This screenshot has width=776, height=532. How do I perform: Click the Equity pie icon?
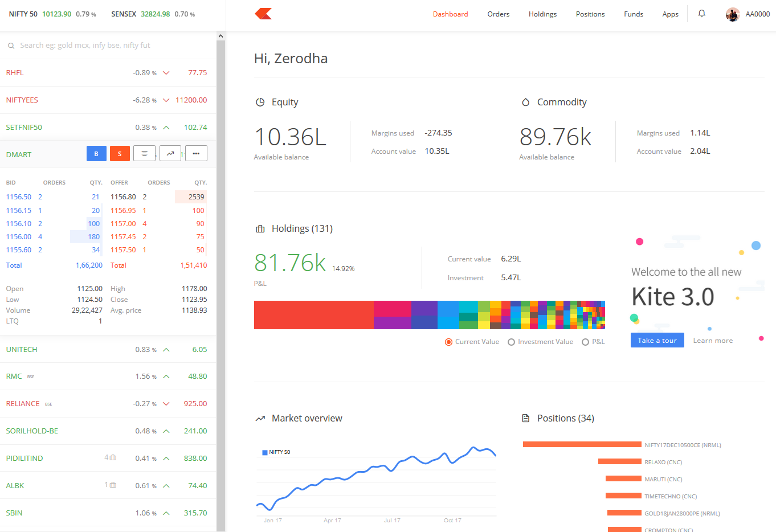click(x=260, y=103)
